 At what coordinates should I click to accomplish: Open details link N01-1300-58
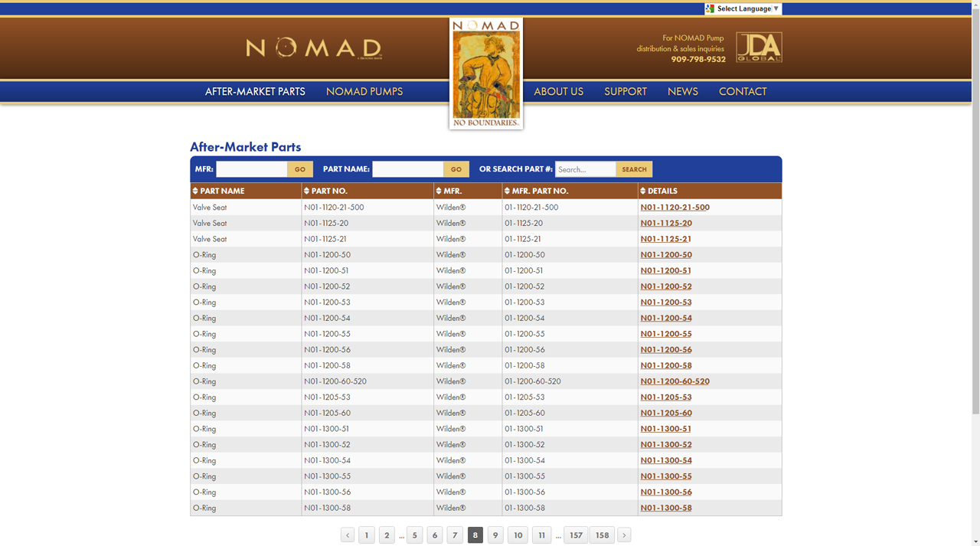pyautogui.click(x=666, y=508)
